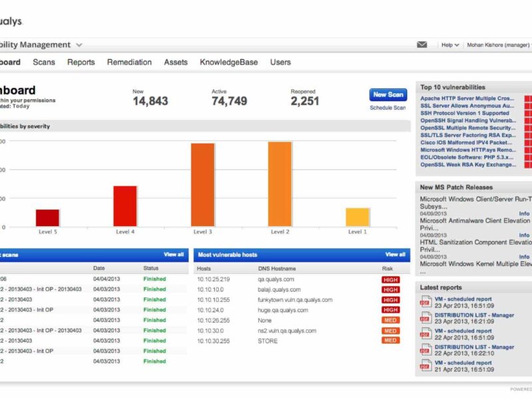Open SSL Server Allows Anonymous Au... vulnerability
532x399 pixels.
point(467,106)
